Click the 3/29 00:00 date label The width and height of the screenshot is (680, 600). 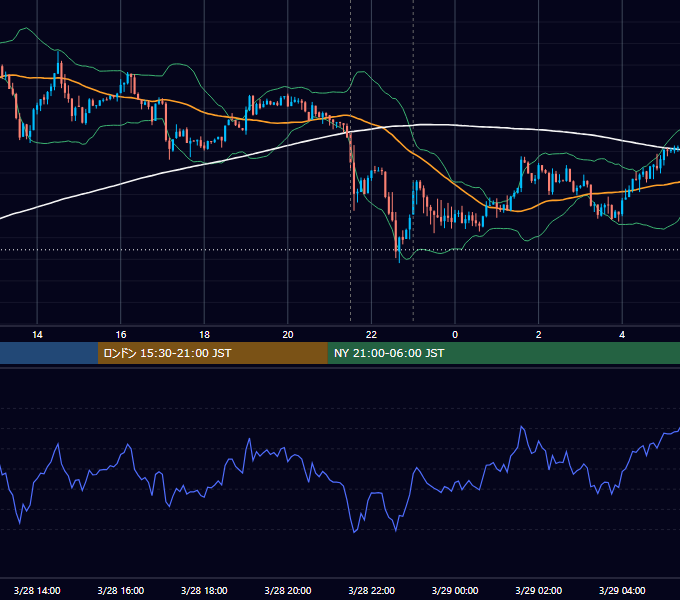tap(455, 590)
